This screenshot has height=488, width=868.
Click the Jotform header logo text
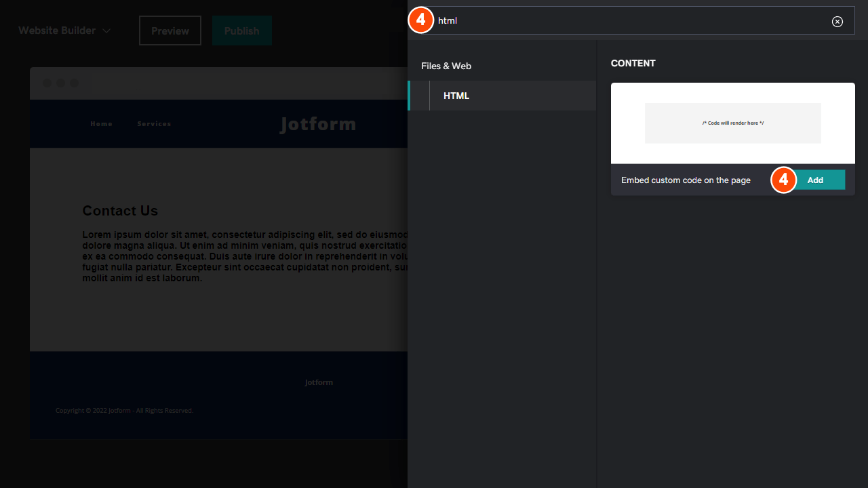coord(318,124)
